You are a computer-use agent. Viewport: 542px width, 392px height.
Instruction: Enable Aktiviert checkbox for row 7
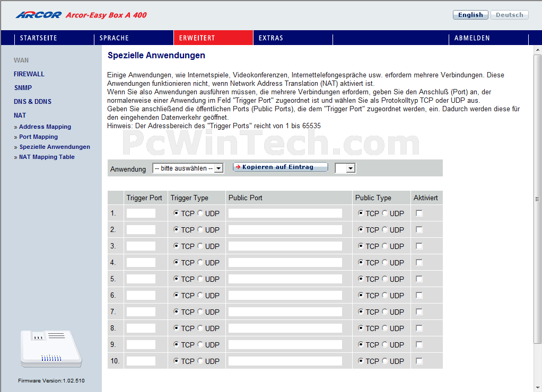click(419, 311)
